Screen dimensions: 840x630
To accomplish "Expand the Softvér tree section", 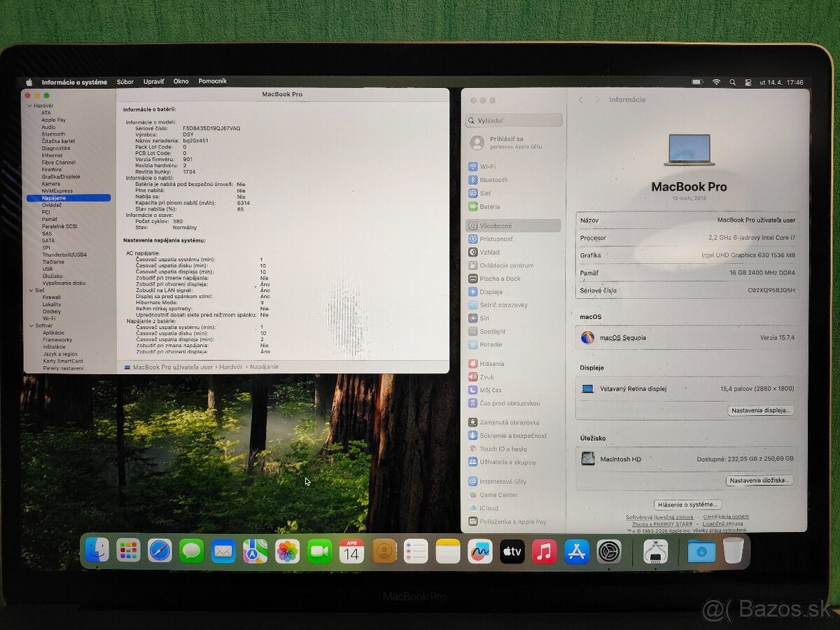I will pyautogui.click(x=30, y=325).
